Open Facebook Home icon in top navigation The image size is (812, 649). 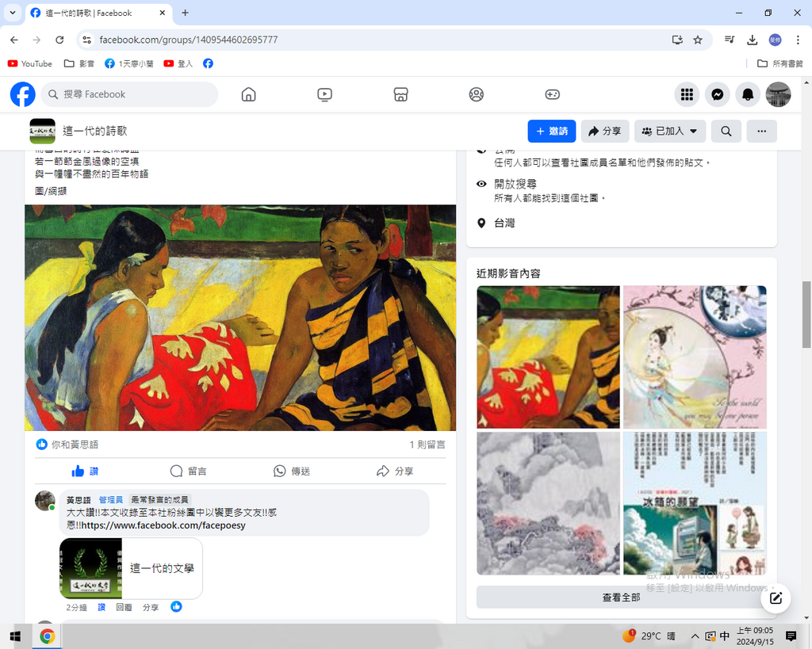(248, 94)
